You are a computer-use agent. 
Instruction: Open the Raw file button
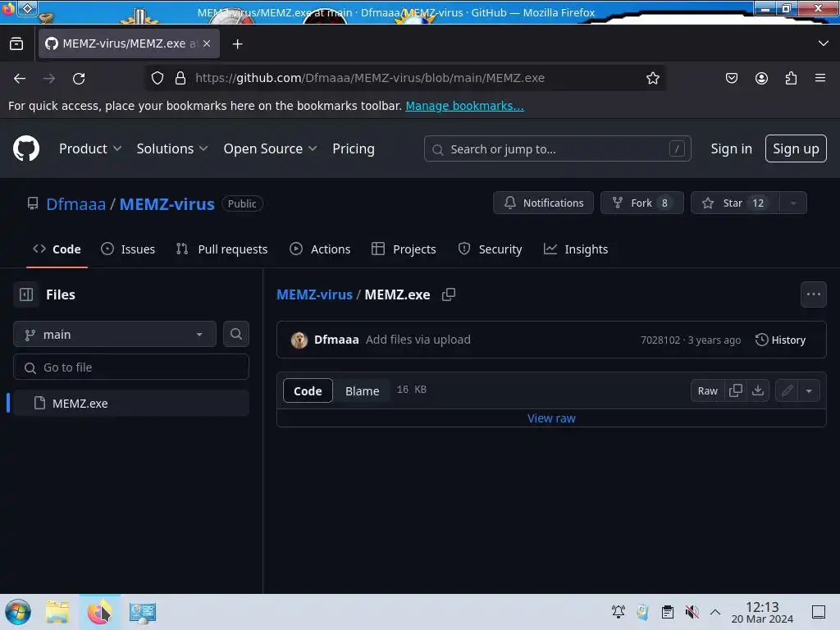707,390
